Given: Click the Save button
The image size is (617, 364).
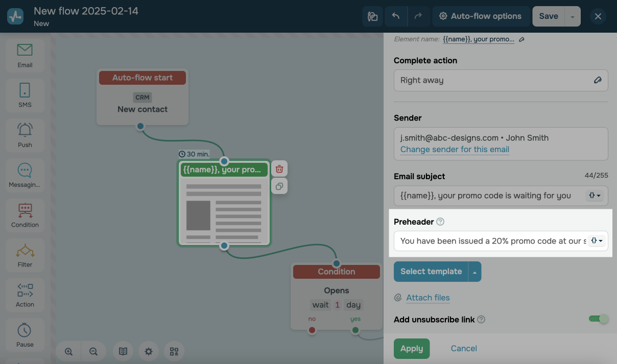Looking at the screenshot, I should tap(549, 16).
